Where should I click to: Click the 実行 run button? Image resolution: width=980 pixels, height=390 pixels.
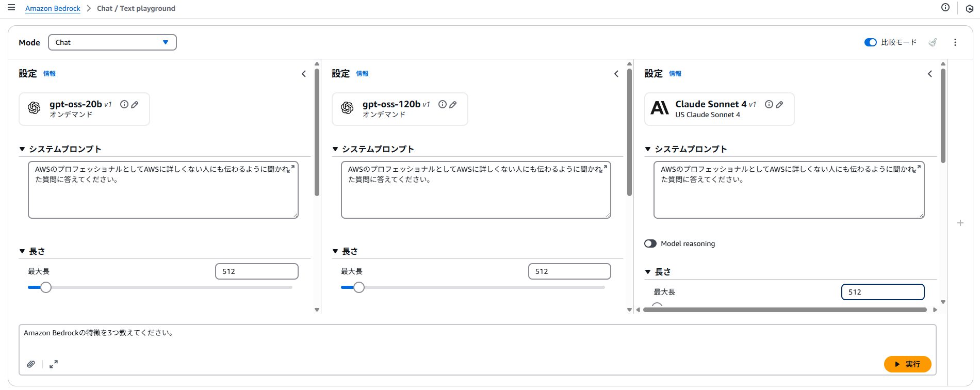tap(908, 364)
